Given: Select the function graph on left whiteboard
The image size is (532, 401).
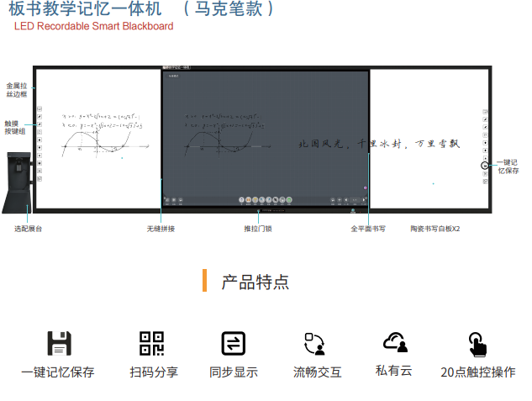Looking at the screenshot, I should pyautogui.click(x=99, y=141).
